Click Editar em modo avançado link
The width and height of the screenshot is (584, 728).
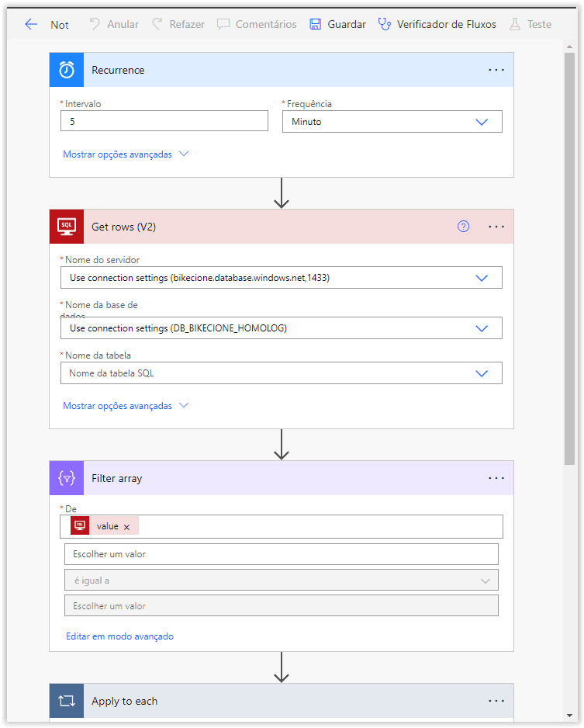[119, 636]
